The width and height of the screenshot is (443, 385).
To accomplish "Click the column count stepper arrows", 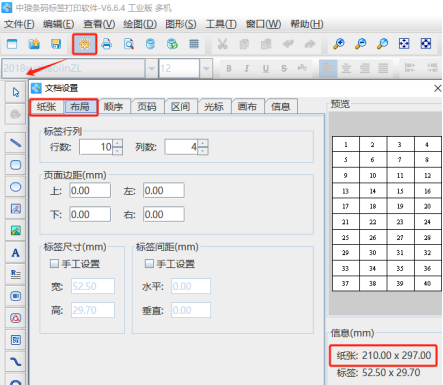I will [203, 147].
